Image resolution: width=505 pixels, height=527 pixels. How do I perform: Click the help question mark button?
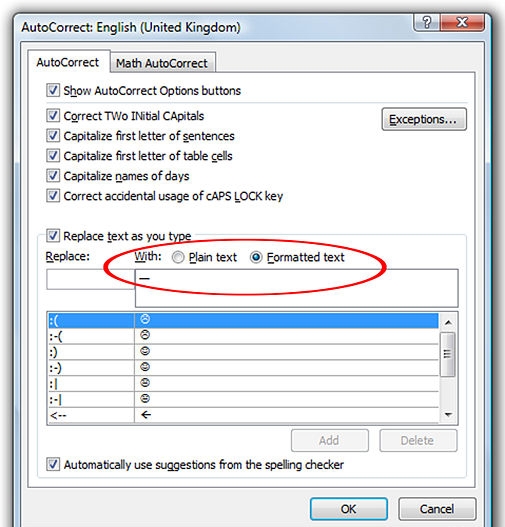427,23
